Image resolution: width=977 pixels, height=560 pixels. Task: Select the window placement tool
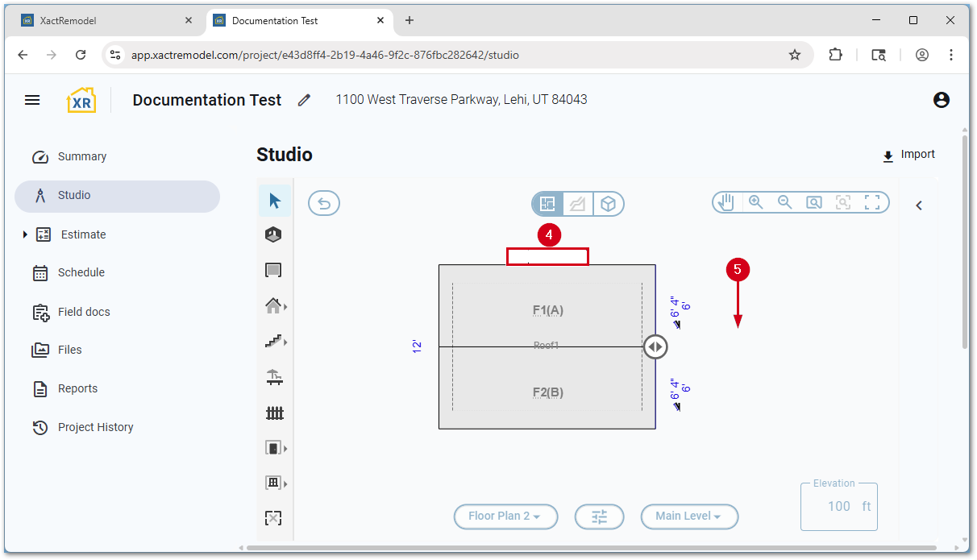(x=274, y=483)
